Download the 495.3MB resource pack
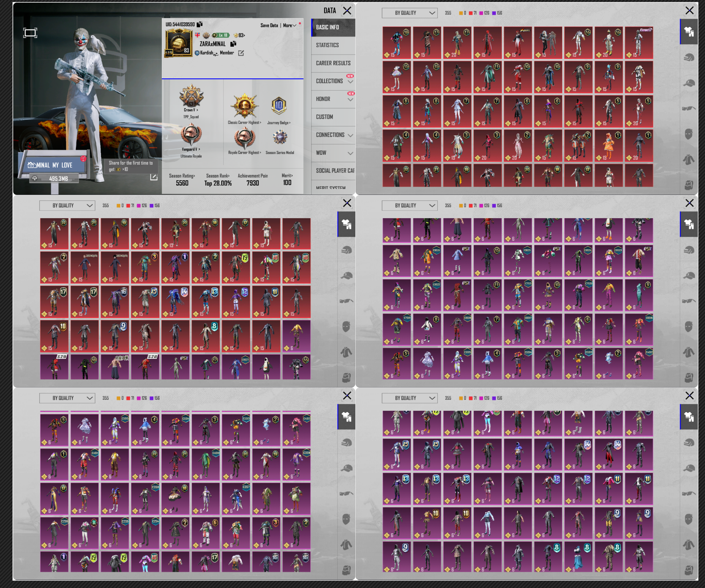 [x=54, y=179]
